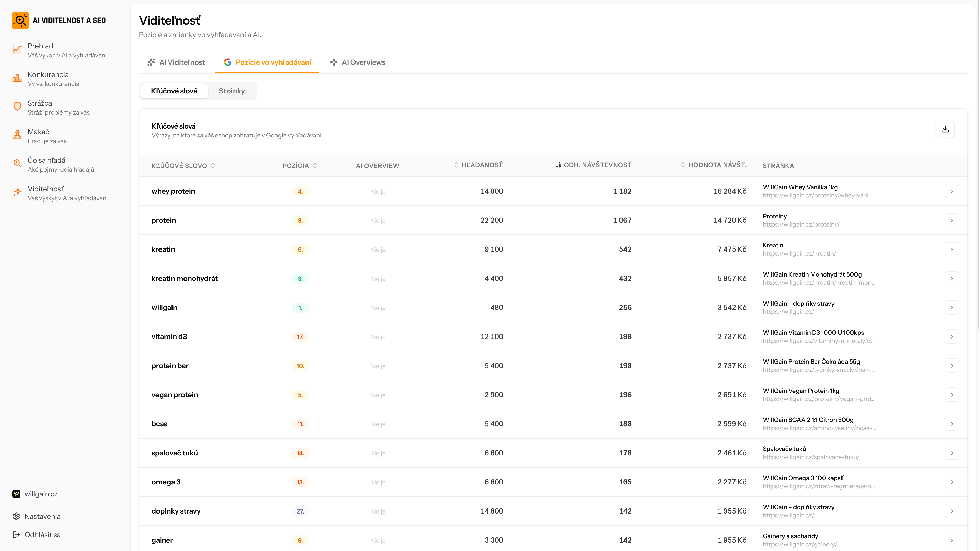Select the Stránky segment
Image resolution: width=980 pixels, height=551 pixels.
coord(232,91)
